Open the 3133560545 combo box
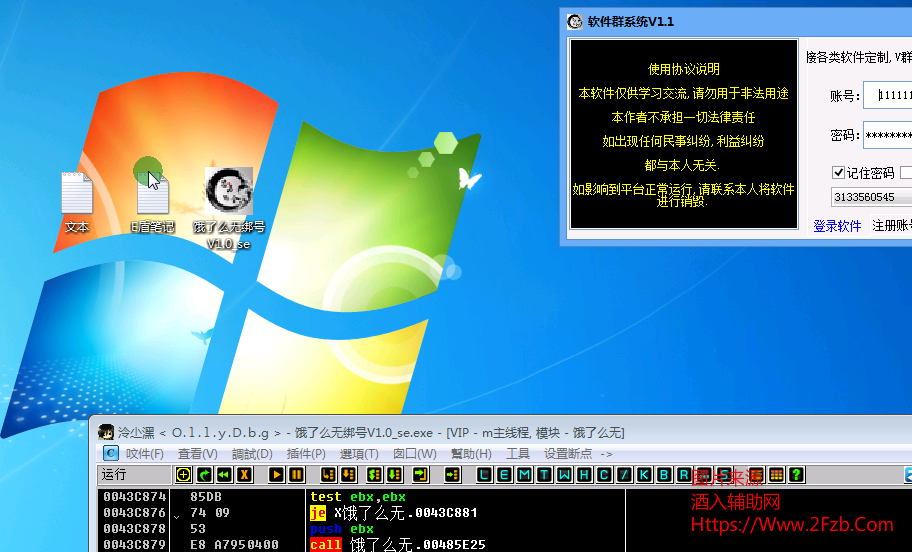 click(872, 197)
